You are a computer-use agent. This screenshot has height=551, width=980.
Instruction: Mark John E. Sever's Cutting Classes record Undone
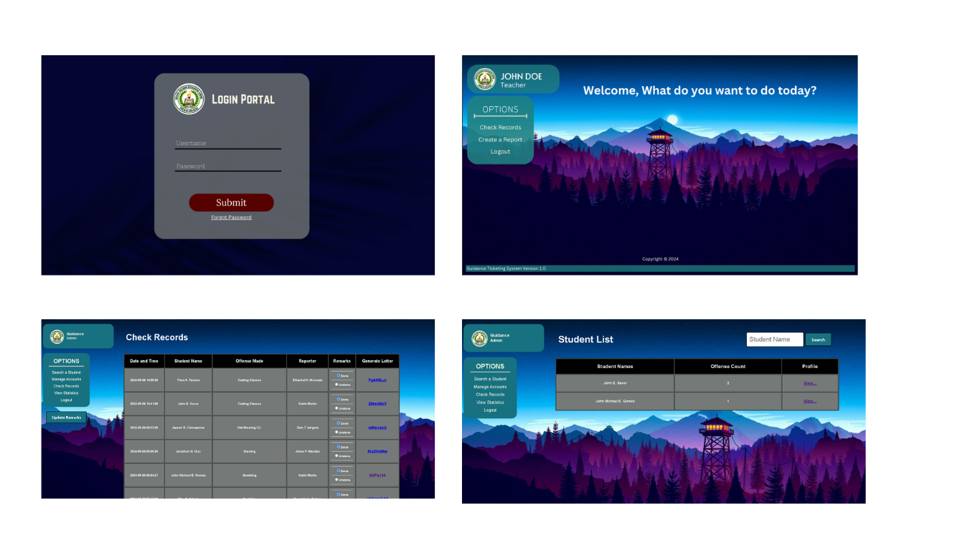pos(337,408)
